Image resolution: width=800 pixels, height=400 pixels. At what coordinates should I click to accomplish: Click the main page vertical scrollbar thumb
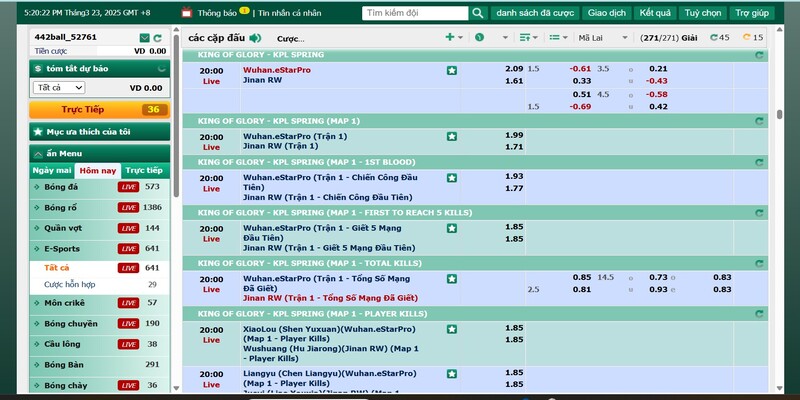click(x=779, y=114)
